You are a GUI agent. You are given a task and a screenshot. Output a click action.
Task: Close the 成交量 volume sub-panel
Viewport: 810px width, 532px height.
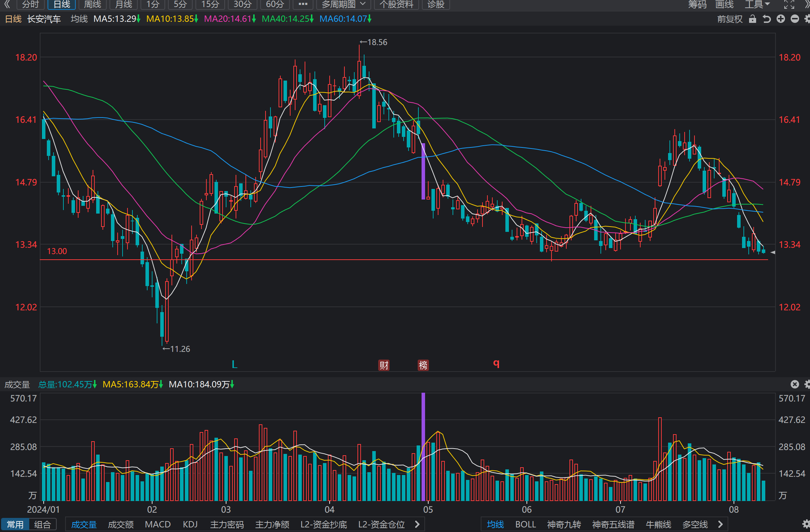pos(795,384)
